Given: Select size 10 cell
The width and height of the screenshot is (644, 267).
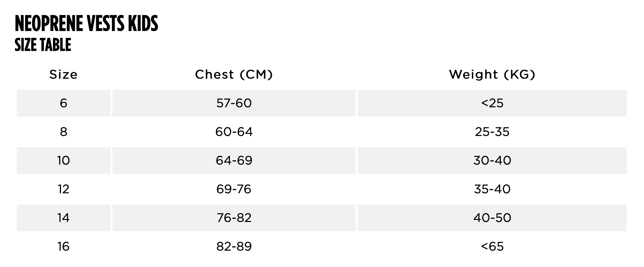Looking at the screenshot, I should pos(63,160).
